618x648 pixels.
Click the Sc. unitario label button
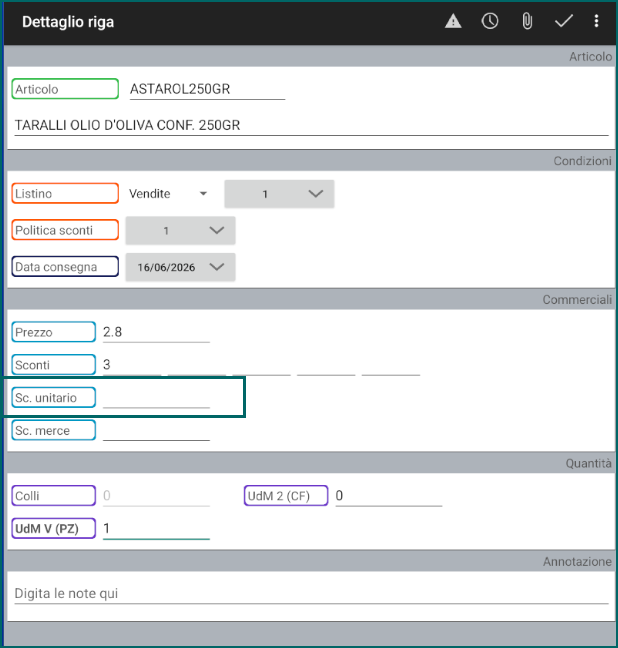pos(54,398)
